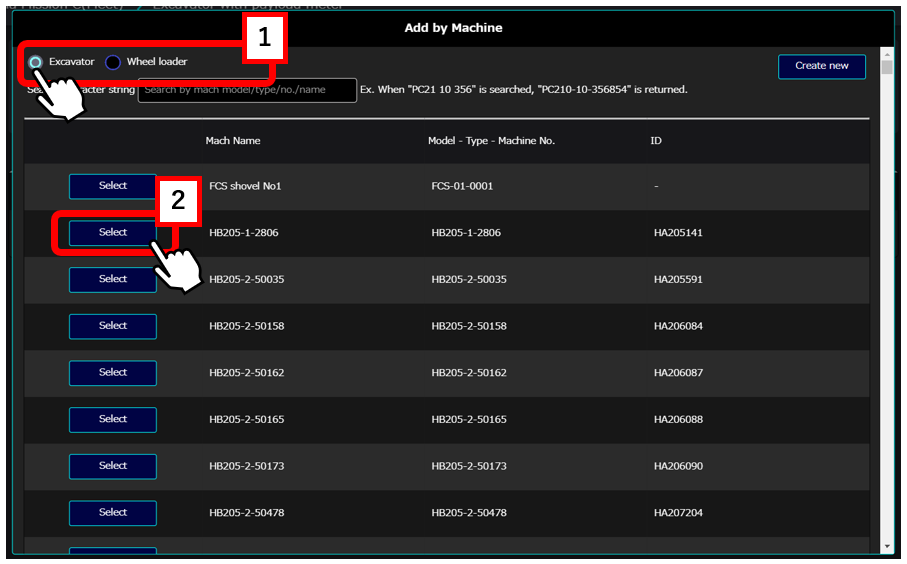Image resolution: width=907 pixels, height=564 pixels.
Task: Click the scrollbar up arrow
Action: click(x=886, y=54)
